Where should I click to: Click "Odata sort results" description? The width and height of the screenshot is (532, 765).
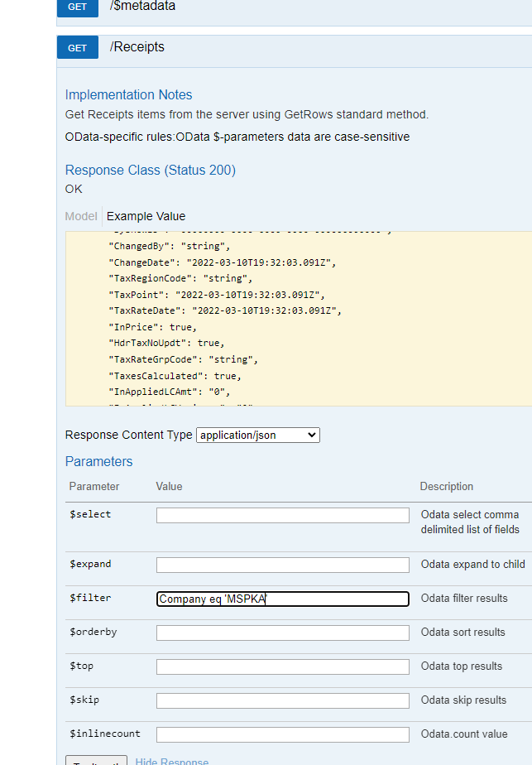click(x=463, y=633)
